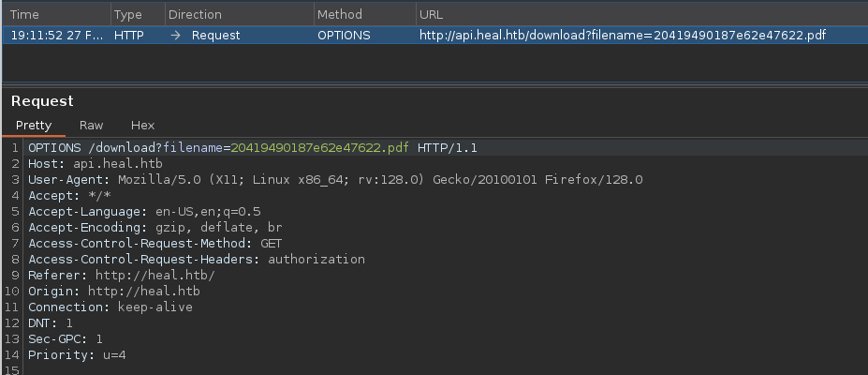Click the request direction arrow icon

[175, 36]
